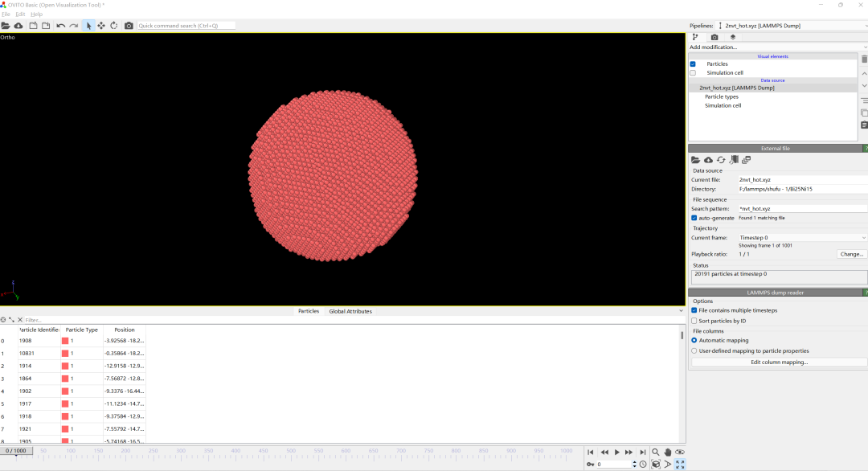Switch to the Global Attributes tab
The image size is (868, 471).
click(x=350, y=311)
